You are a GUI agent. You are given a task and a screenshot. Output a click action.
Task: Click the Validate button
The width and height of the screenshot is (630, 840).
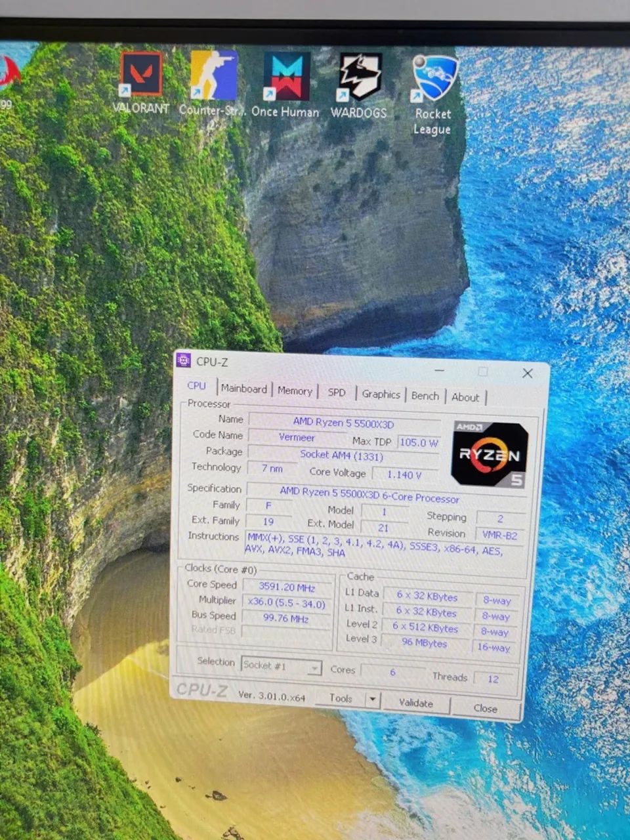pos(416,703)
